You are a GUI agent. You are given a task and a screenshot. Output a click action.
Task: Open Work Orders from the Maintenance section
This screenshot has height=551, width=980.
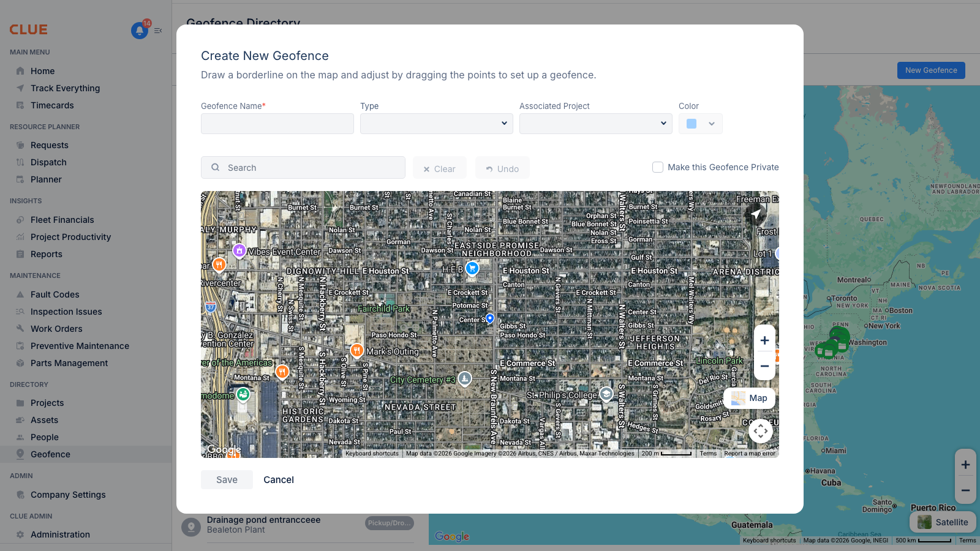[20, 329]
